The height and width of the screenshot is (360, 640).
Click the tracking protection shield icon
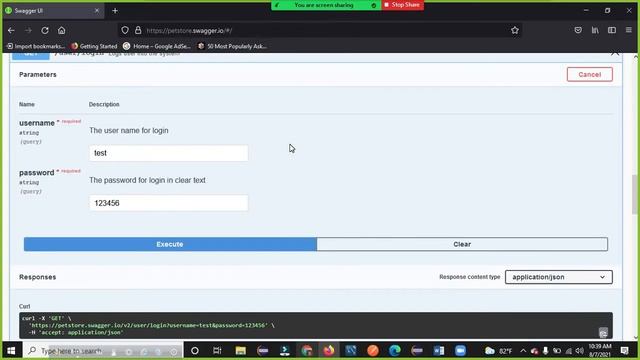[125, 30]
